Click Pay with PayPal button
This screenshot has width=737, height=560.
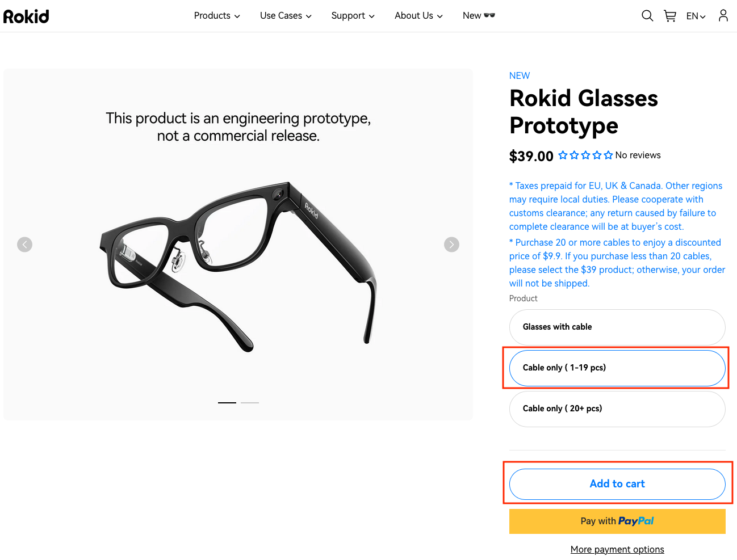tap(617, 521)
